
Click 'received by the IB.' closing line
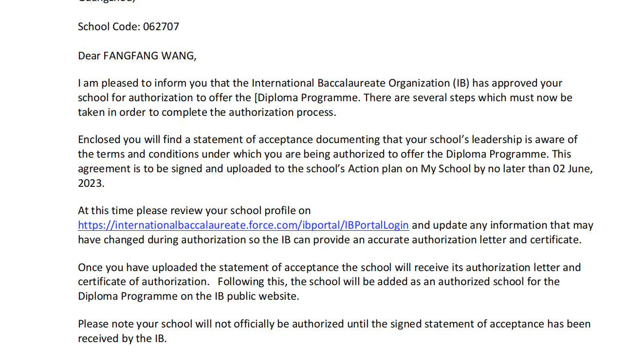point(123,339)
